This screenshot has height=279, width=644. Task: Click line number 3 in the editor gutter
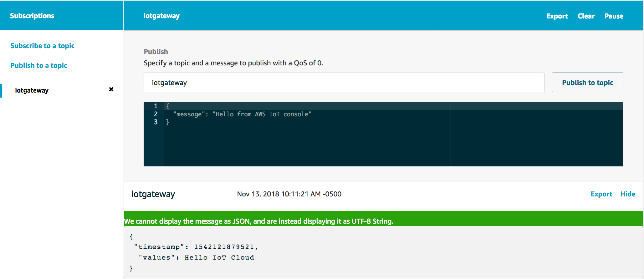coord(156,122)
